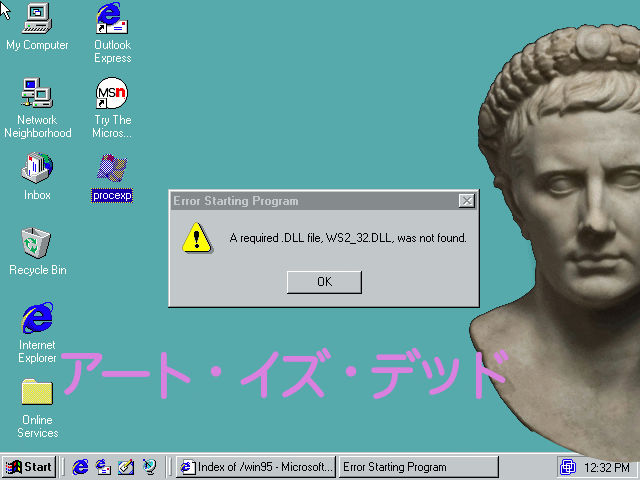Open Outlook Express shortcut

112,18
